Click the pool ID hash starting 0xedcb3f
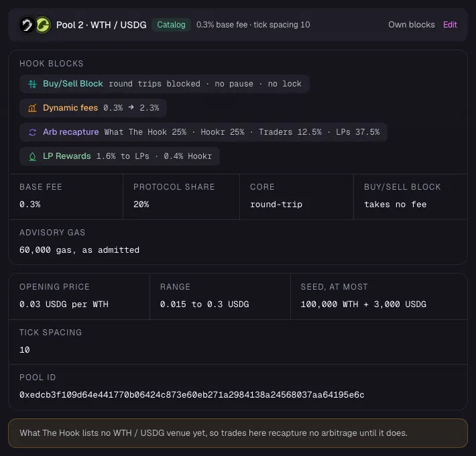 [x=192, y=395]
